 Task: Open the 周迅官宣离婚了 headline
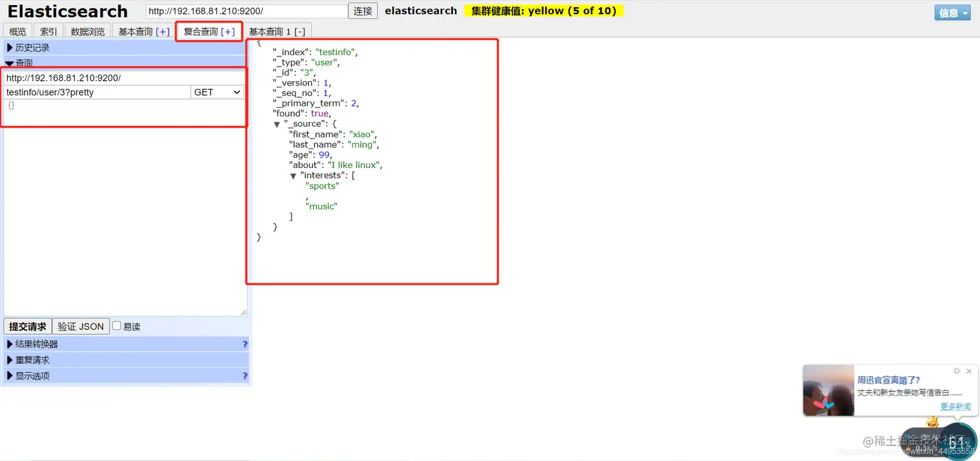click(889, 381)
